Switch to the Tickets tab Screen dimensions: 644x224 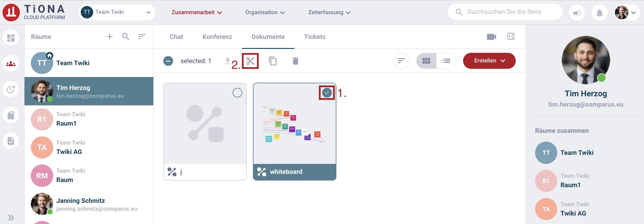click(x=315, y=37)
